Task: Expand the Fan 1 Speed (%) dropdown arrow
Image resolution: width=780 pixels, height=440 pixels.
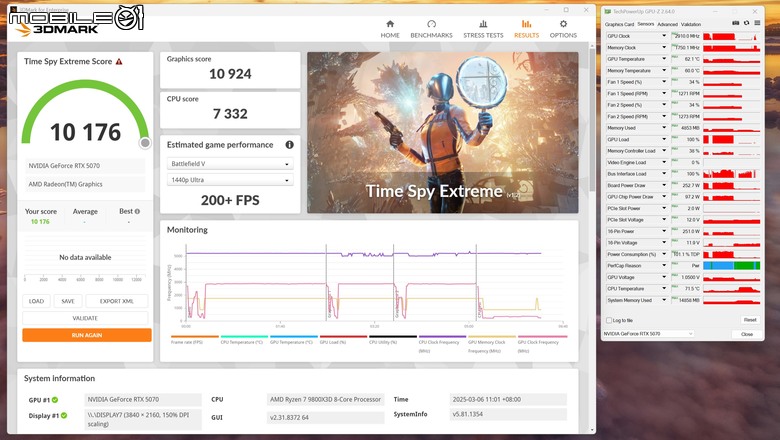Action: point(664,82)
